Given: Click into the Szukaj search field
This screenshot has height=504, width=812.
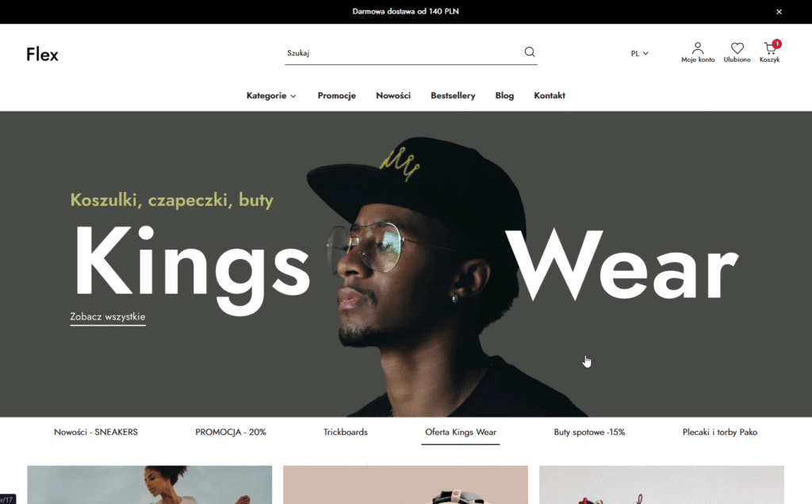Looking at the screenshot, I should coord(403,53).
